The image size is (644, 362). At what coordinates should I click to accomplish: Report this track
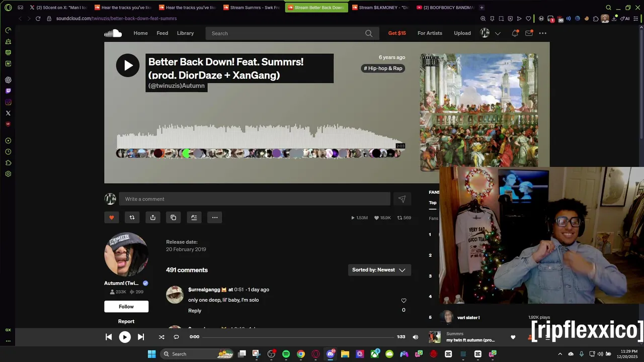pos(126,321)
